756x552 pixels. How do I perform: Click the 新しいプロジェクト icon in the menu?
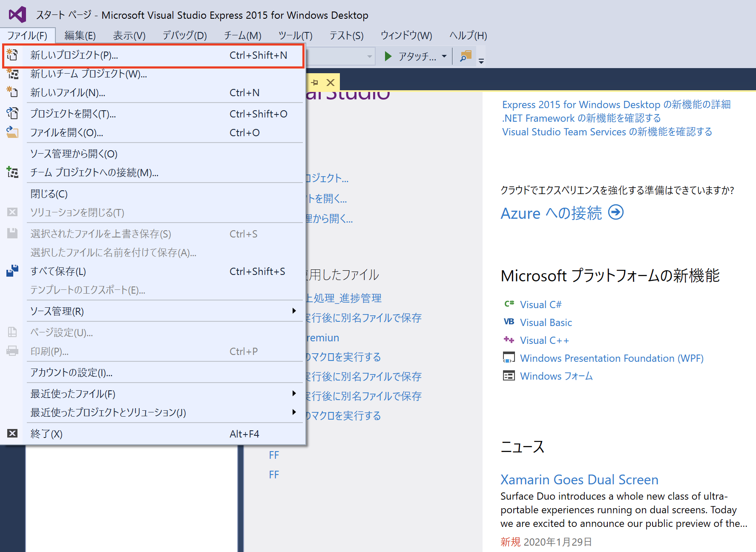coord(12,55)
